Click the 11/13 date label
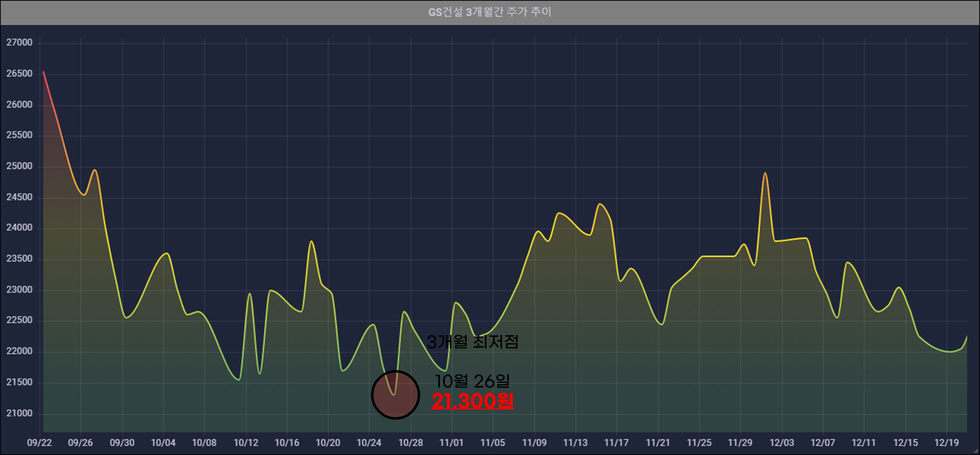 (575, 443)
